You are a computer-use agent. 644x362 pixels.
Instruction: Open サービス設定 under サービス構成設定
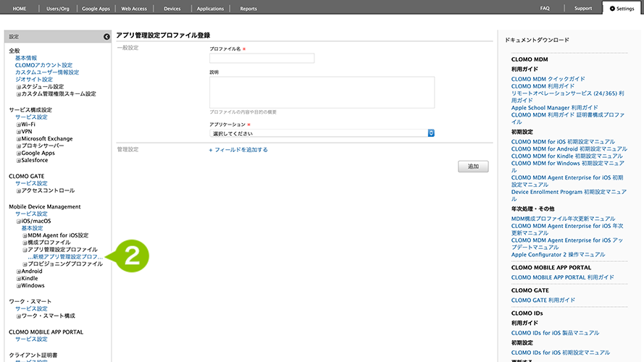click(31, 117)
